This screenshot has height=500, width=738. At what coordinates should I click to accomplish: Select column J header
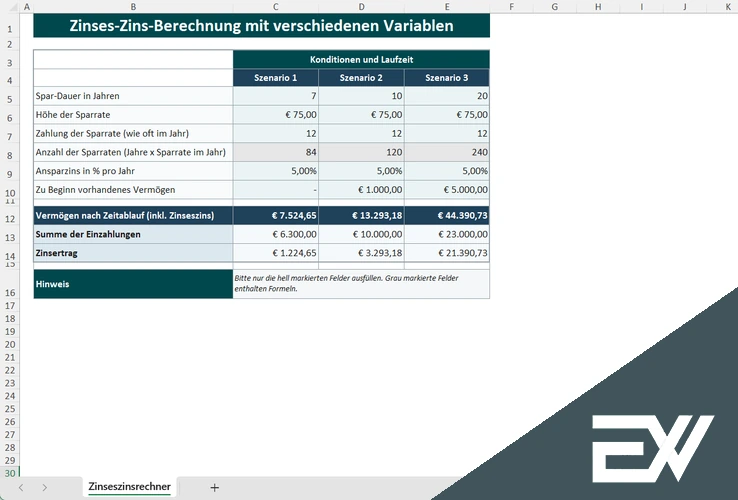point(684,7)
